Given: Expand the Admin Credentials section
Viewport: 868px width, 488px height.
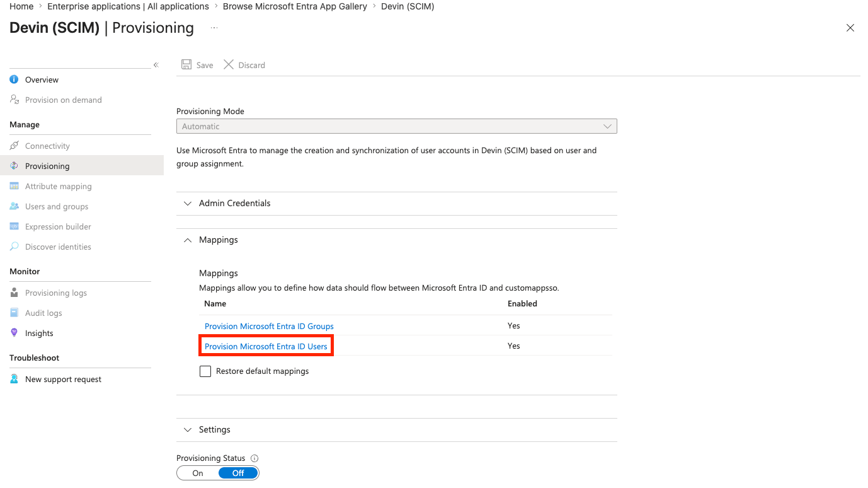Looking at the screenshot, I should [397, 203].
